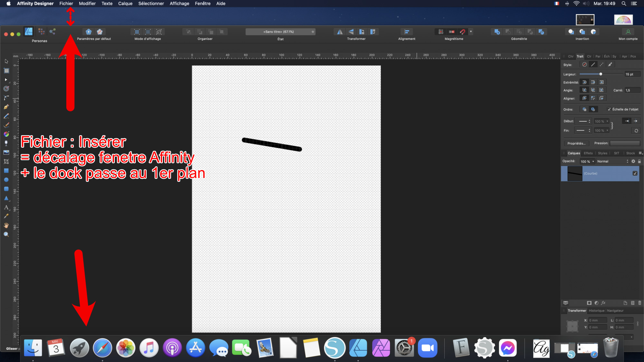
Task: Click the Propriétés... button
Action: click(576, 144)
